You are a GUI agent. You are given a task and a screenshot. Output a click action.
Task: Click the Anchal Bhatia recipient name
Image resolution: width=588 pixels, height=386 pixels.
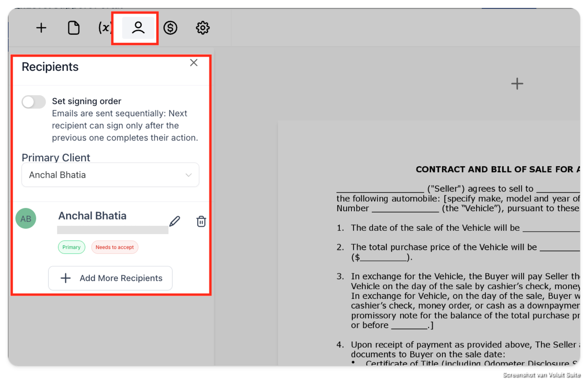(x=92, y=216)
